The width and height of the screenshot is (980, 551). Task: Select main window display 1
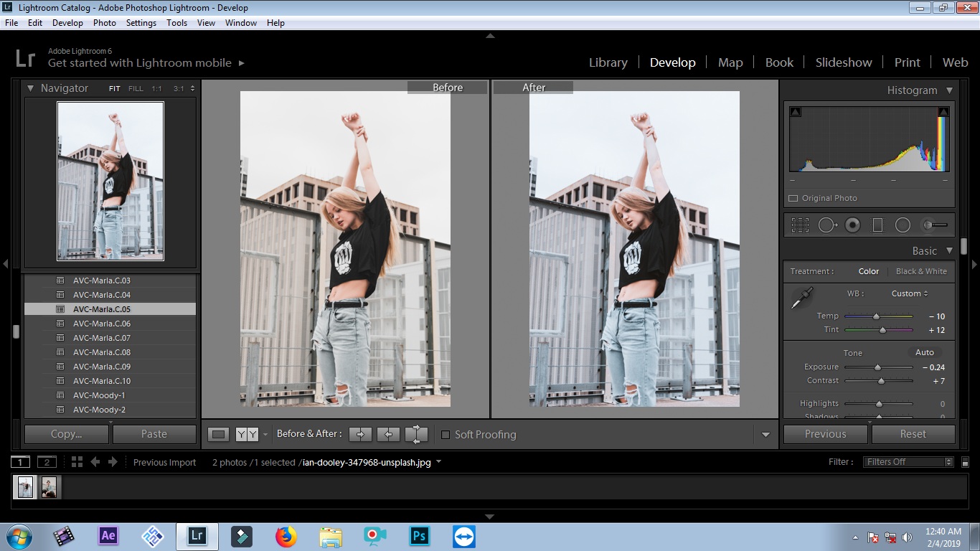coord(21,462)
